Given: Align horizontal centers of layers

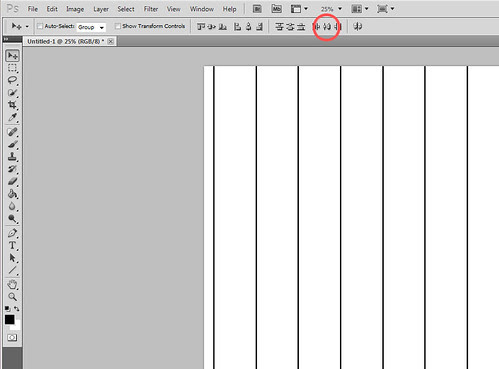Looking at the screenshot, I should pos(248,26).
